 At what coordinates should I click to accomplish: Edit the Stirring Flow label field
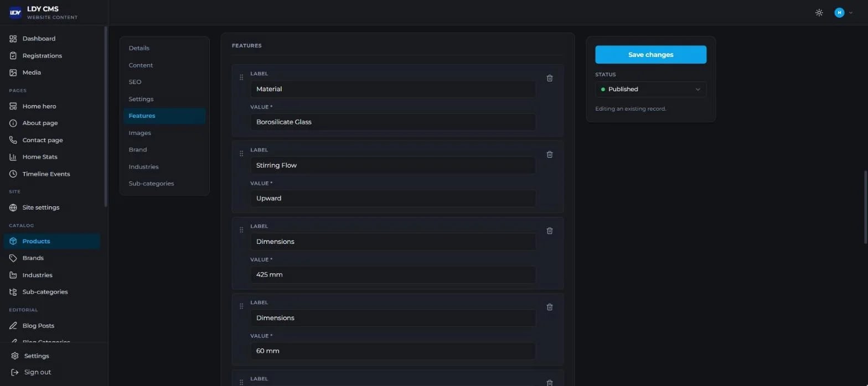(393, 165)
